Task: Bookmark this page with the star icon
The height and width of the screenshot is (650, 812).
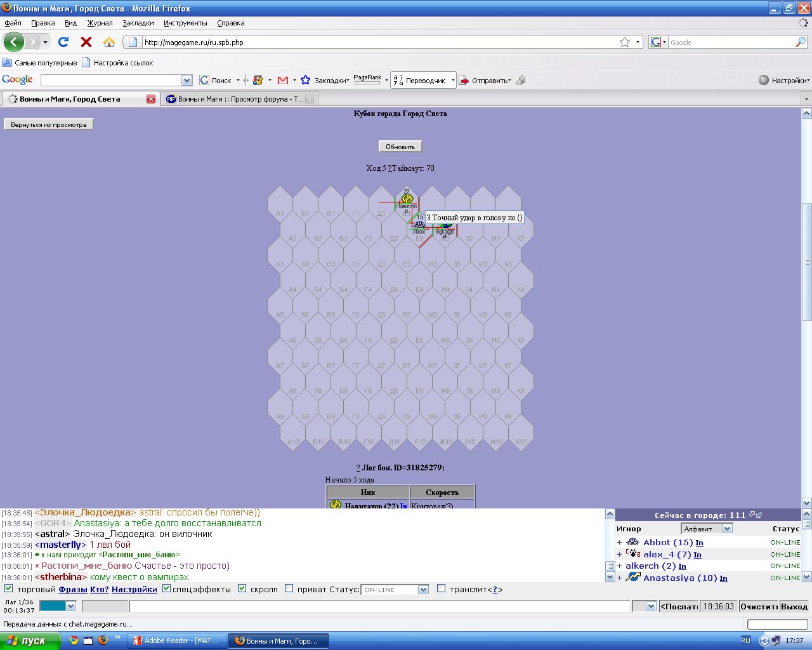Action: [625, 42]
